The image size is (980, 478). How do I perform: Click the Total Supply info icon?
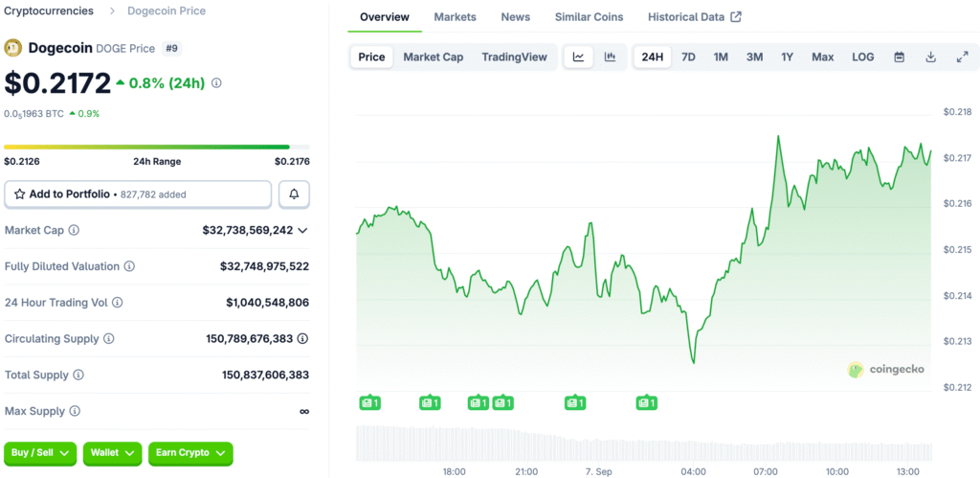(x=78, y=376)
